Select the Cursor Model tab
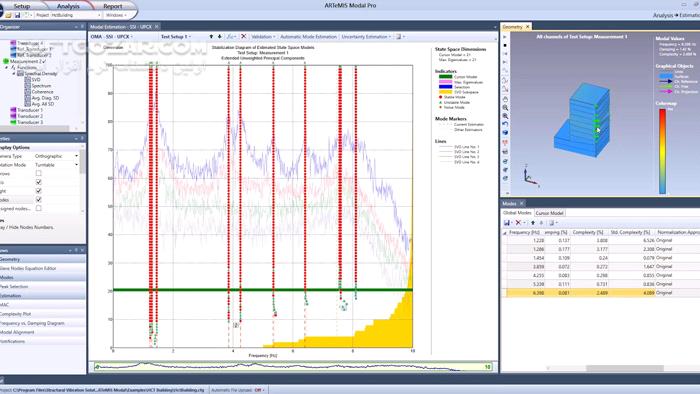This screenshot has height=394, width=700. 549,213
